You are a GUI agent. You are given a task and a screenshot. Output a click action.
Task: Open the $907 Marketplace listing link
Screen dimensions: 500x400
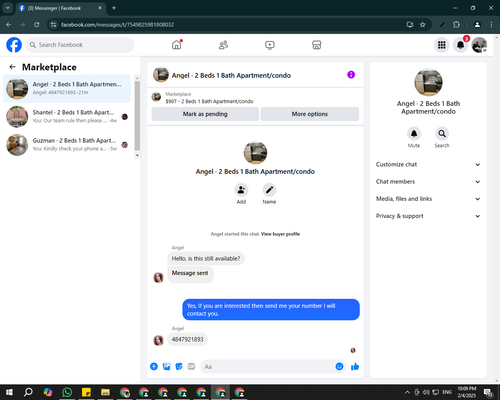[209, 101]
